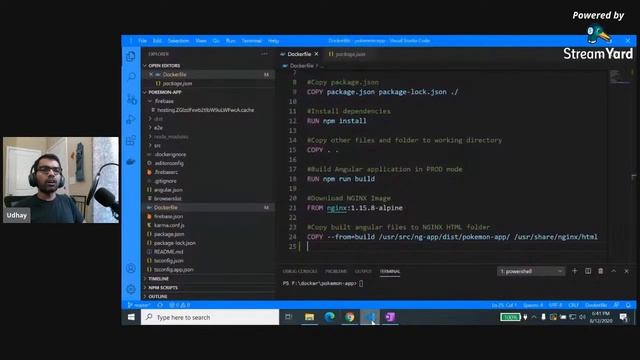Open Action Center notifications in the system tray
Image resolution: width=640 pixels, height=360 pixels.
(623, 317)
